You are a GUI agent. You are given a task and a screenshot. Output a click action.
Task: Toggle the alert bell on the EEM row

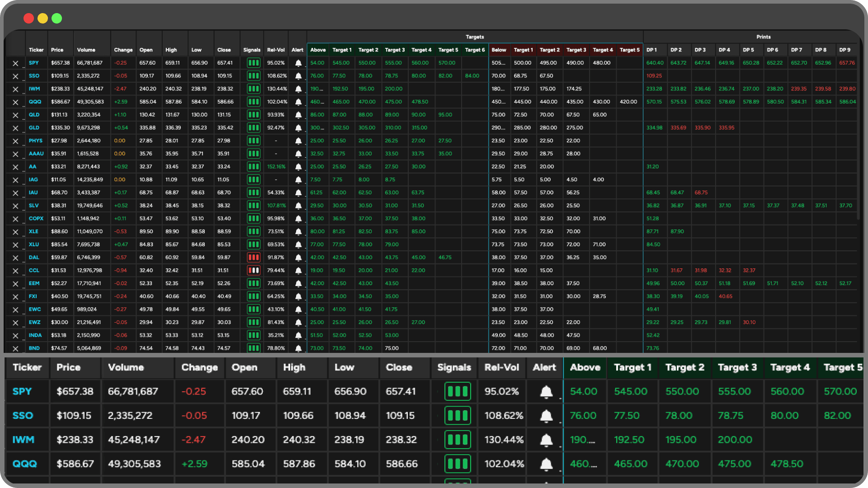tap(298, 283)
